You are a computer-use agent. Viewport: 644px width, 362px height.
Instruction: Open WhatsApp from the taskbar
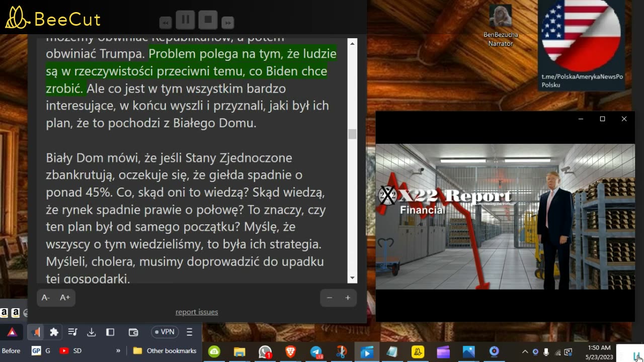click(x=265, y=352)
